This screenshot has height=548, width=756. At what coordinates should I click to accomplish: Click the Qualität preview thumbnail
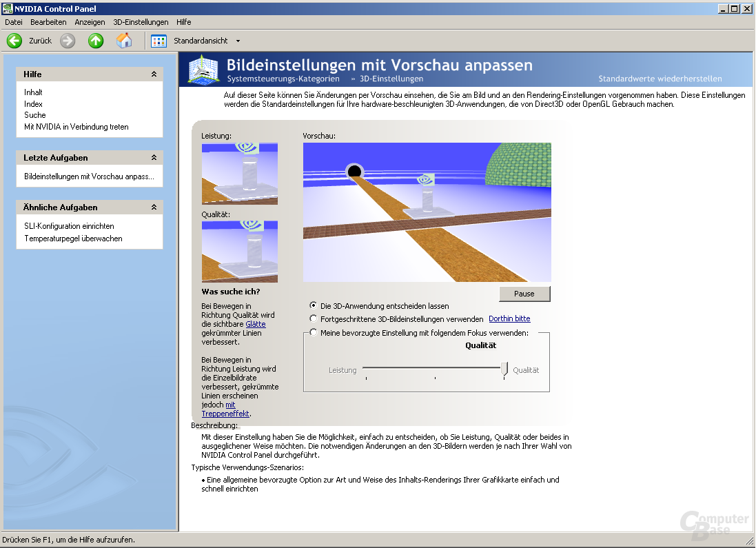point(240,252)
